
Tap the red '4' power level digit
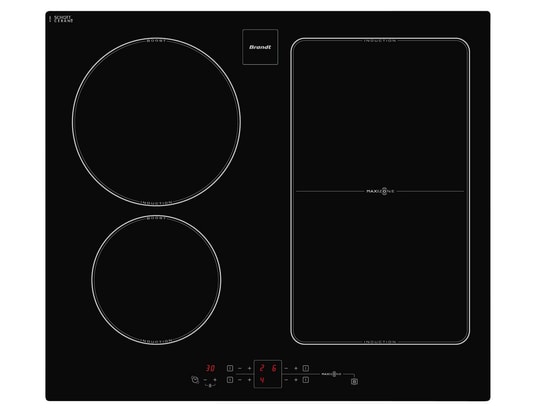(262, 380)
